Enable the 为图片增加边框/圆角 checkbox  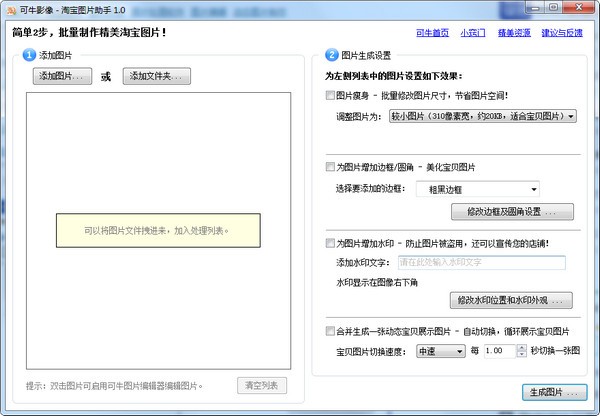330,167
